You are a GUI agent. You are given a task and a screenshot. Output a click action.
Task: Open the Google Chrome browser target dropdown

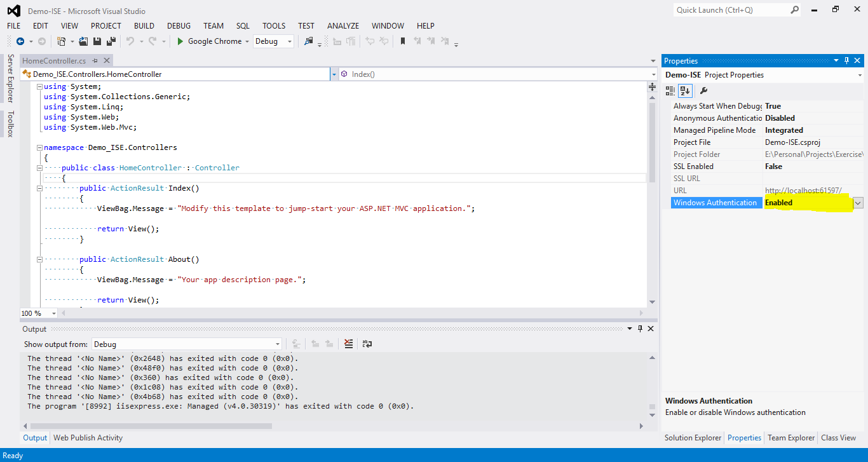[x=247, y=41]
